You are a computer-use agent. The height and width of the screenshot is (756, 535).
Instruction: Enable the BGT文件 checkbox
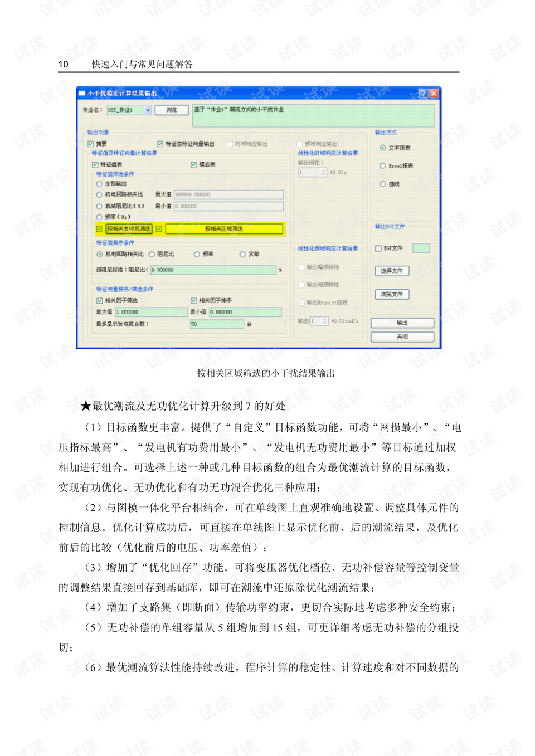(x=378, y=248)
